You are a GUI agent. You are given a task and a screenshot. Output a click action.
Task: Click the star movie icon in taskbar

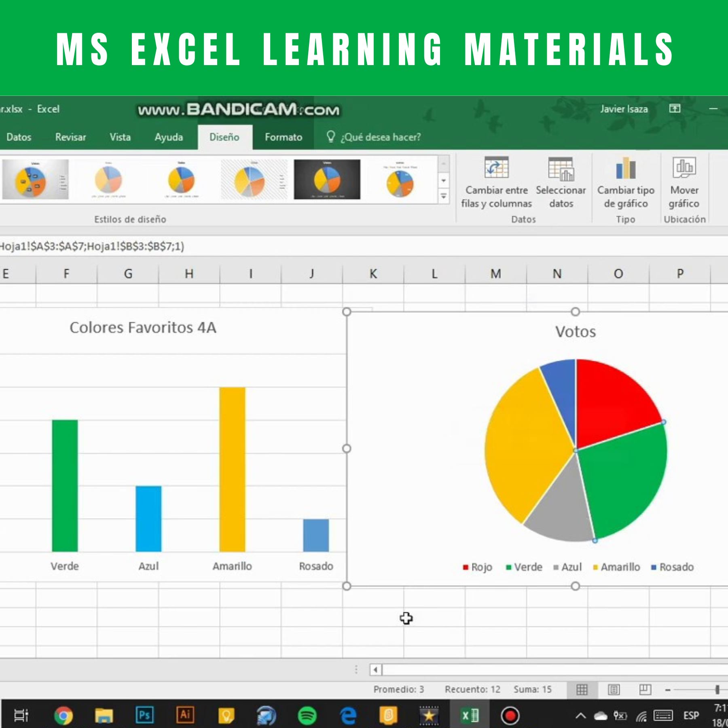point(429,715)
